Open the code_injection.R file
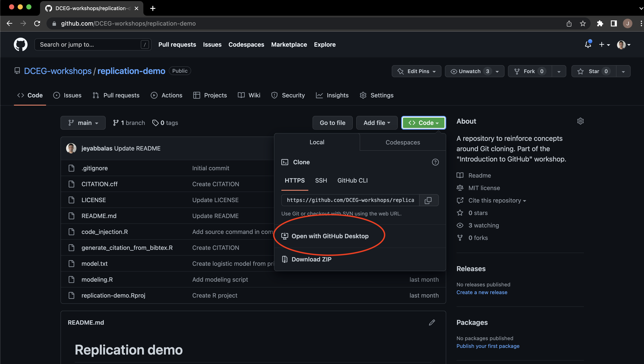Viewport: 644px width, 364px height. click(105, 232)
